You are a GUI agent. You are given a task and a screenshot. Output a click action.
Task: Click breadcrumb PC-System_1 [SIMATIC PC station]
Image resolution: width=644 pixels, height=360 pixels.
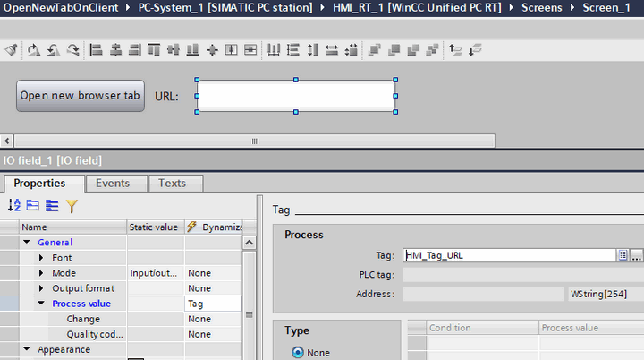coord(225,8)
